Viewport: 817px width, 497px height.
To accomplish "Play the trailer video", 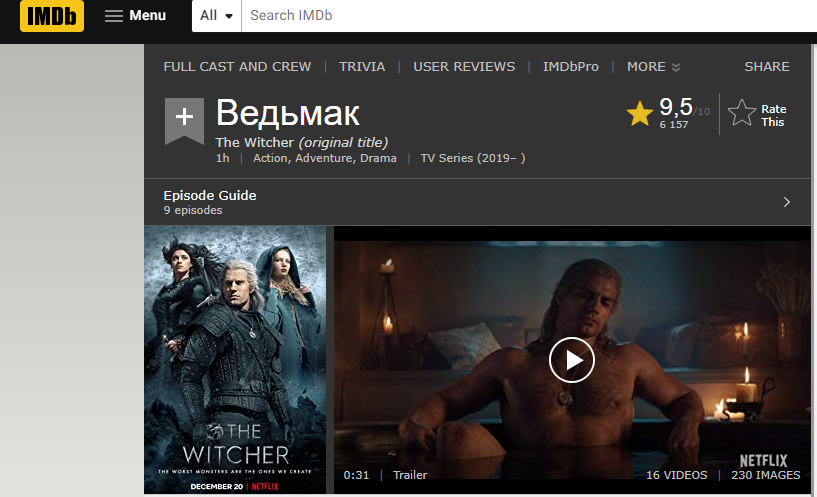I will point(571,360).
